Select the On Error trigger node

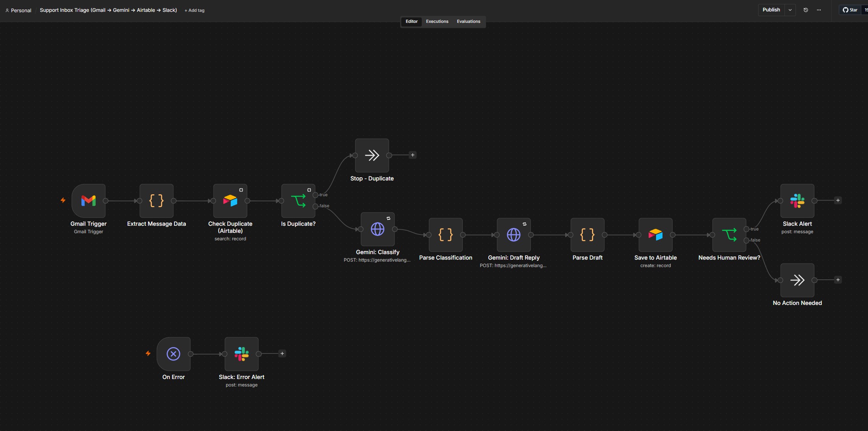click(x=174, y=354)
